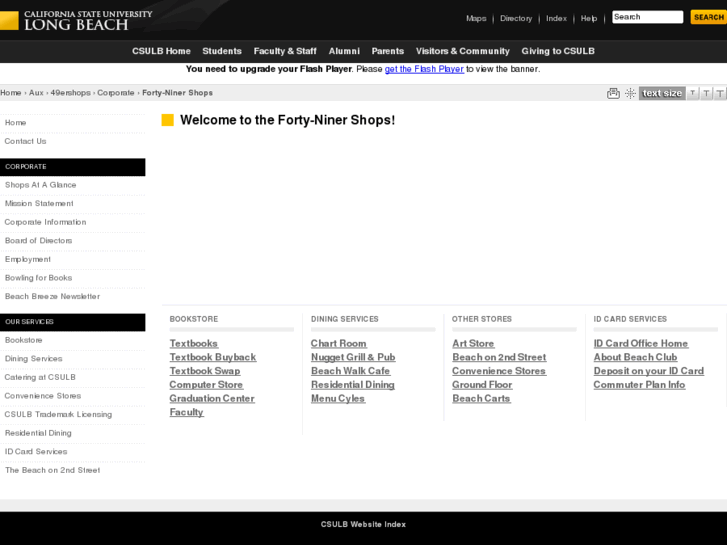Open Bowling for Books sidebar link
The width and height of the screenshot is (727, 545).
[38, 278]
